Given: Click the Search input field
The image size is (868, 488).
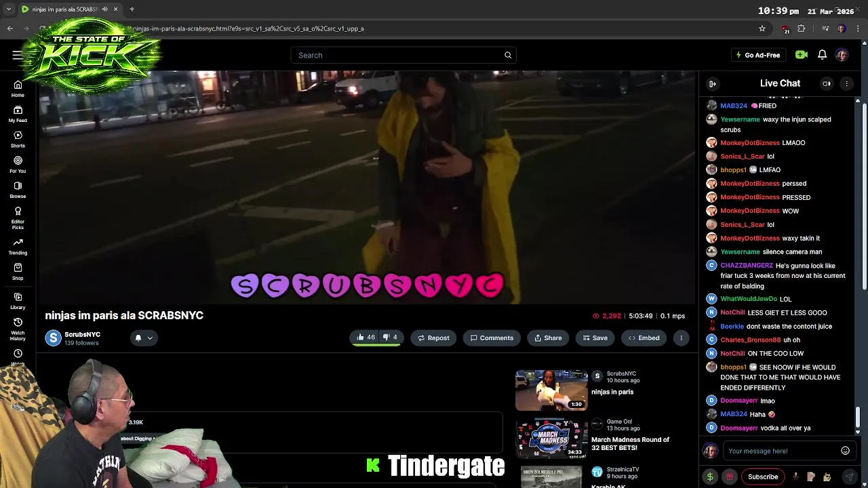Looking at the screenshot, I should pyautogui.click(x=403, y=55).
